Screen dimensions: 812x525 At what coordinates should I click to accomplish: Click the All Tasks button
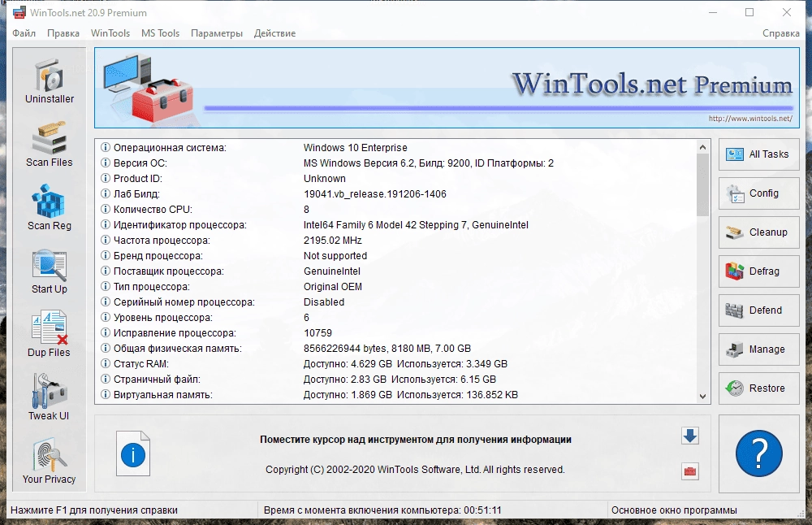coord(758,154)
